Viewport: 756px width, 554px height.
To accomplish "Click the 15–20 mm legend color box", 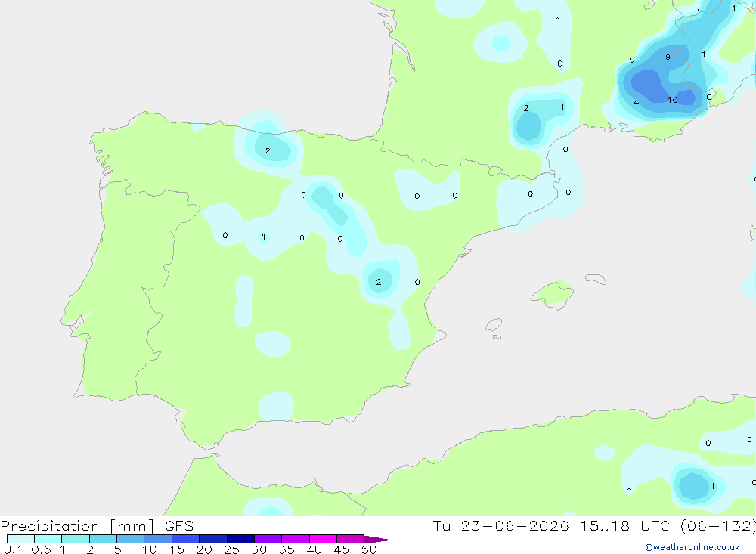I will pyautogui.click(x=186, y=539).
